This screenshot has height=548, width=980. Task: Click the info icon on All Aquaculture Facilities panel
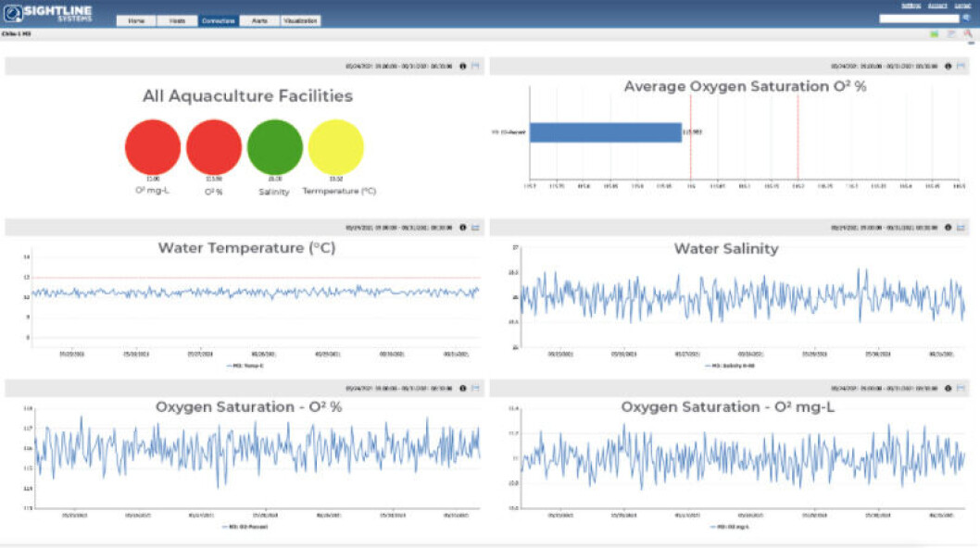462,67
